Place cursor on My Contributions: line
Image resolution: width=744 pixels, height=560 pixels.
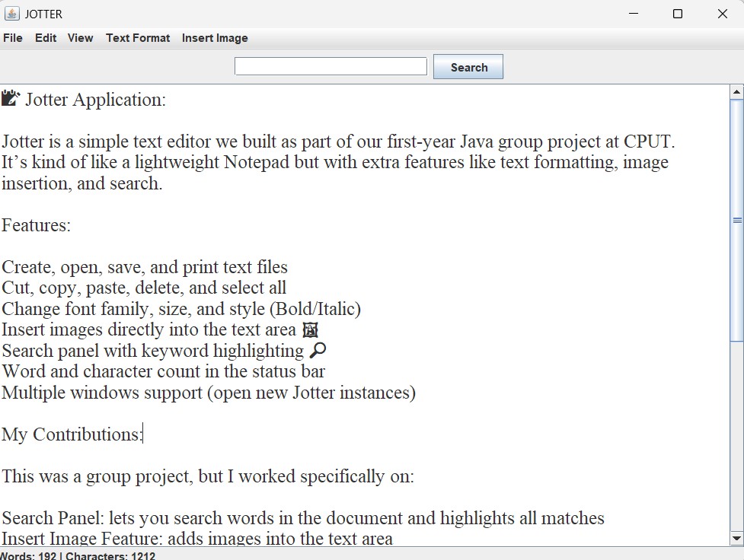click(x=72, y=434)
